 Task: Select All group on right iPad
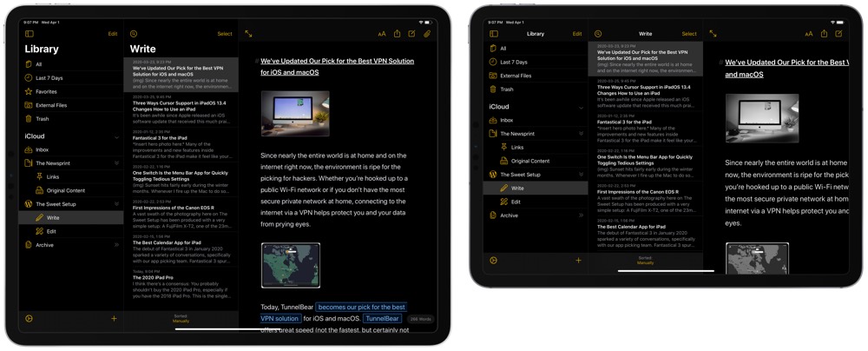pos(536,49)
